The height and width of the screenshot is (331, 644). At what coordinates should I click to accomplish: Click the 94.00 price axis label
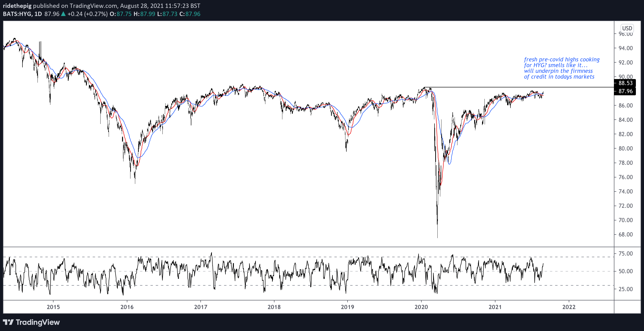[x=626, y=48]
